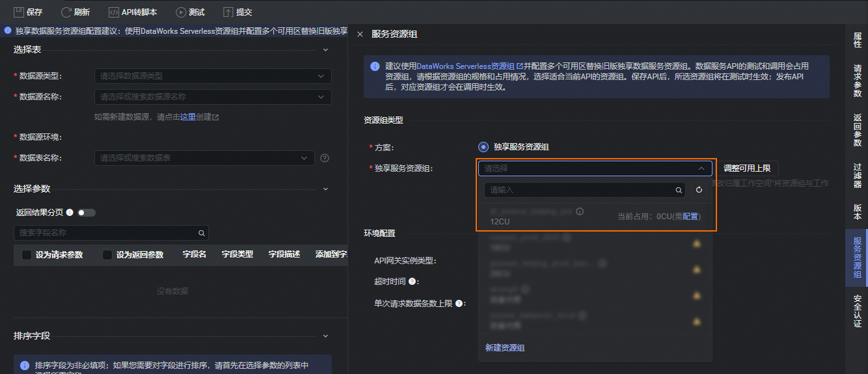Select the 12CU resource group option
Screen dimensions: 868x374
[595, 217]
